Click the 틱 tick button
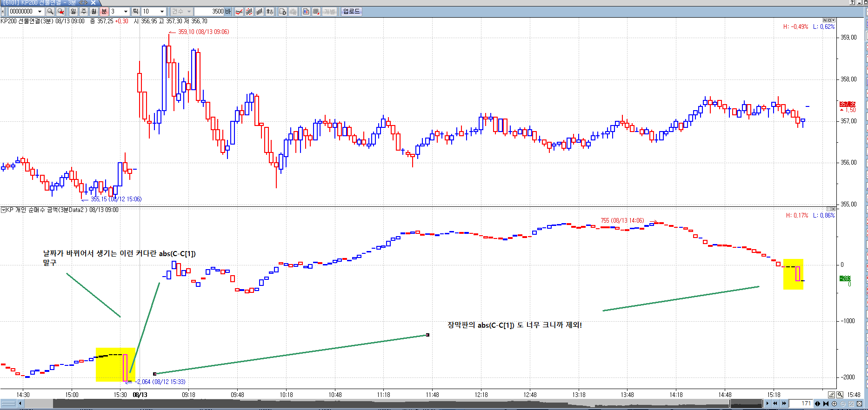 tap(135, 12)
